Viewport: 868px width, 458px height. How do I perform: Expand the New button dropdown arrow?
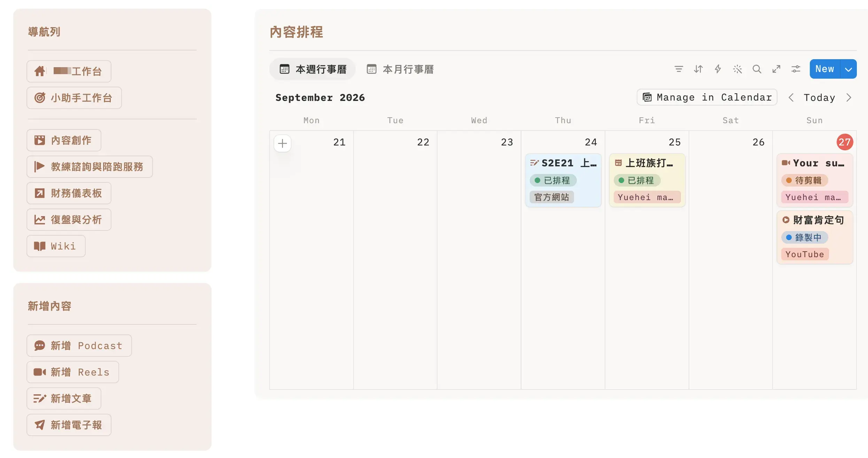pyautogui.click(x=848, y=69)
